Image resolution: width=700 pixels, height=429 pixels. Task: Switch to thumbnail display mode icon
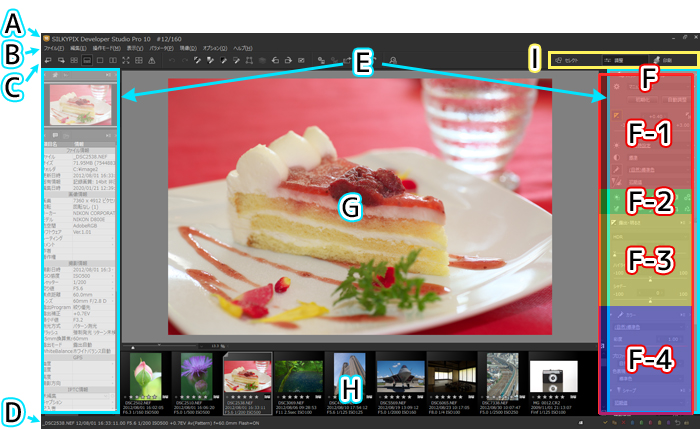(74, 60)
